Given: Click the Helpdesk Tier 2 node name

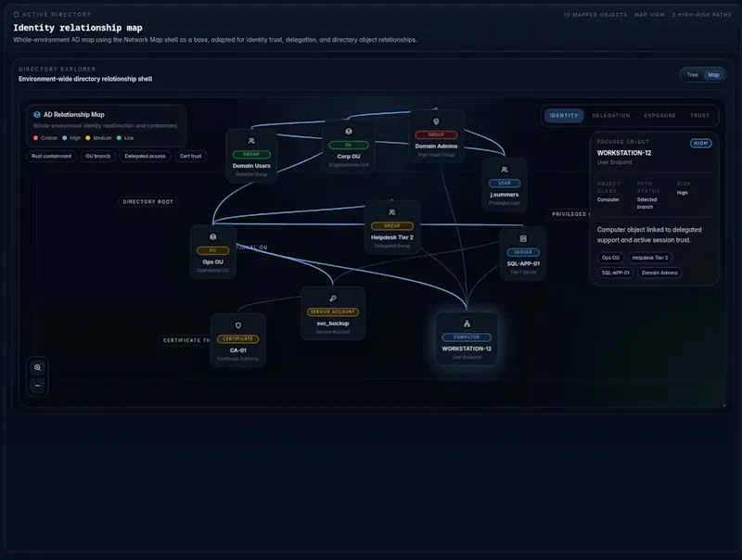Looking at the screenshot, I should (391, 237).
